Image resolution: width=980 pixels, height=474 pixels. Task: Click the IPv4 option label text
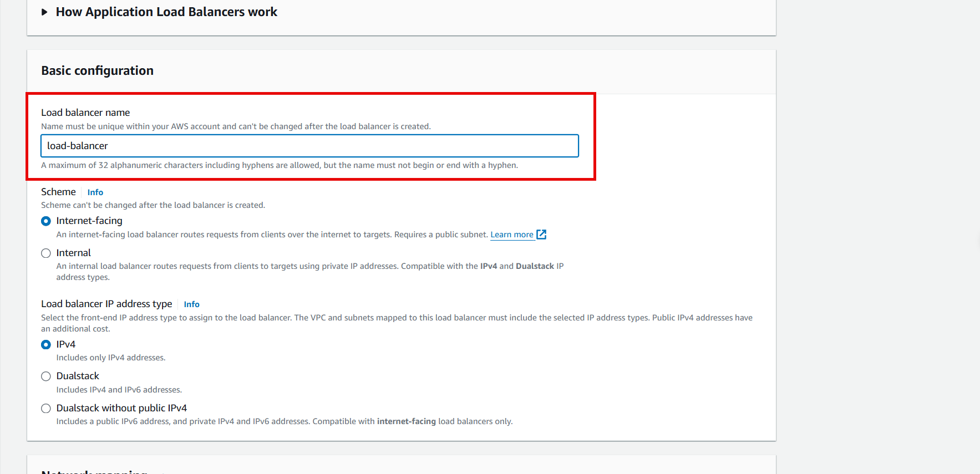coord(65,344)
